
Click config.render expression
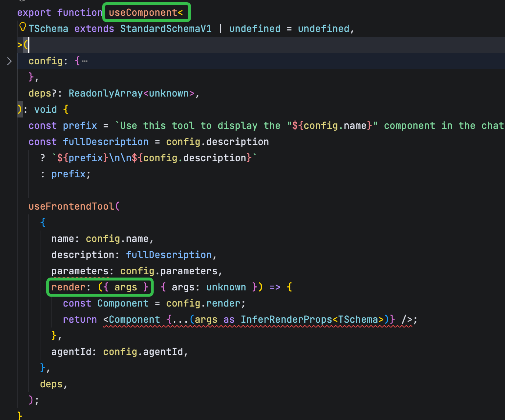click(x=203, y=303)
